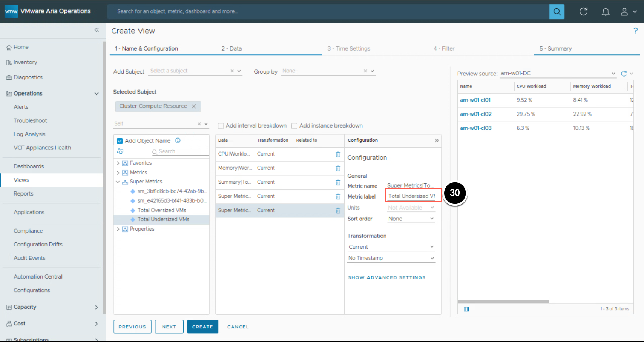
Task: Open the help question mark icon
Action: point(635,31)
